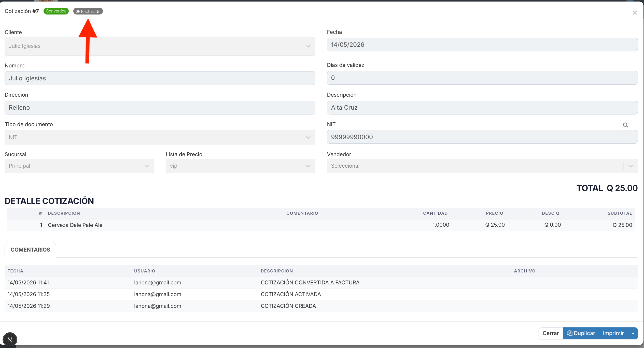
Task: Click the Días de validez field
Action: pos(482,78)
